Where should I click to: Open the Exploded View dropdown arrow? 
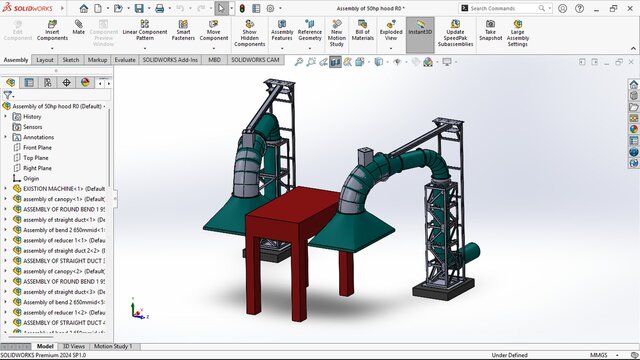click(x=391, y=48)
